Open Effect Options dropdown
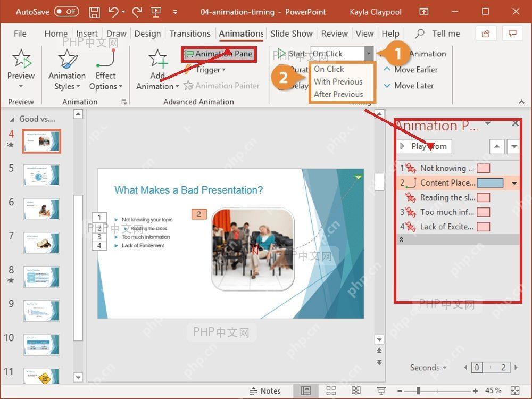The width and height of the screenshot is (532, 399). tap(105, 70)
